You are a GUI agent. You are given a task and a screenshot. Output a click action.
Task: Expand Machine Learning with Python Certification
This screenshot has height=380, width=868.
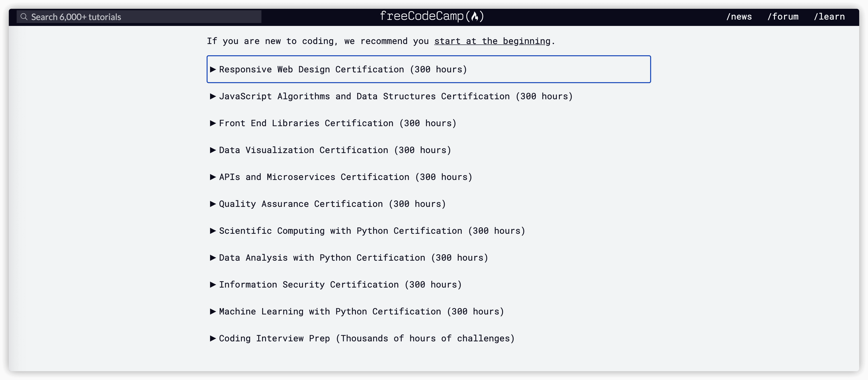(x=361, y=312)
